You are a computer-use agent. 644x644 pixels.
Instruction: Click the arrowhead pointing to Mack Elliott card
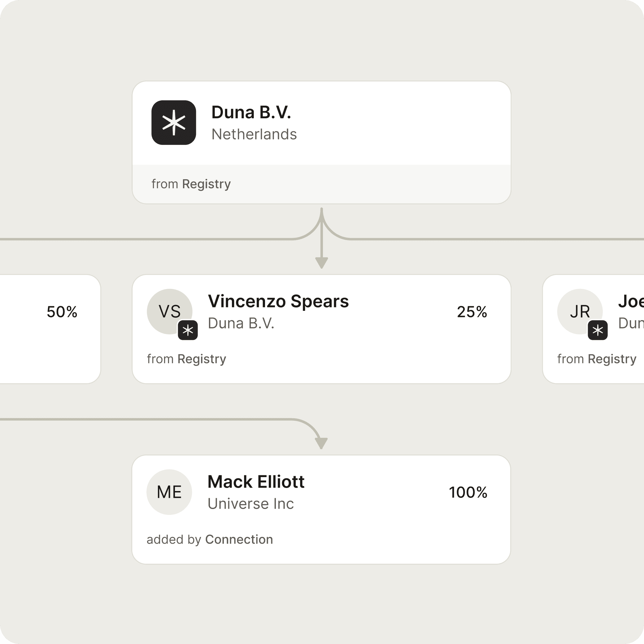pos(321,443)
